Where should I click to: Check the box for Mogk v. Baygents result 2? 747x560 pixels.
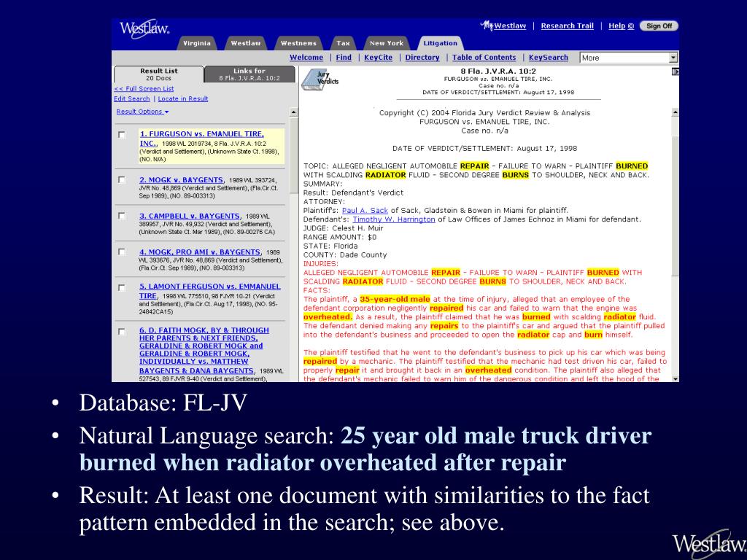point(122,180)
